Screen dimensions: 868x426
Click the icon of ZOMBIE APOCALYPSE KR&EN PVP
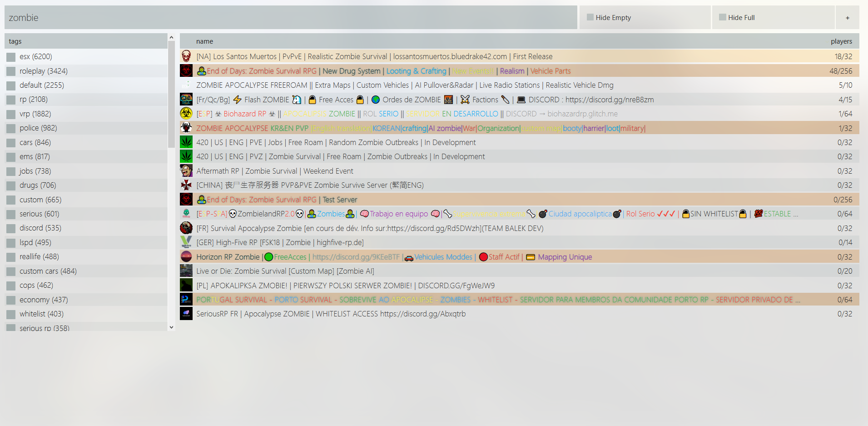click(186, 128)
